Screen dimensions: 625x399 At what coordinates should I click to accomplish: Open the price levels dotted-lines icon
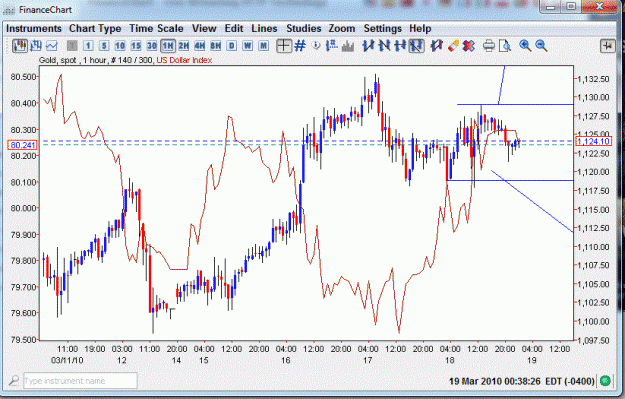pos(332,46)
